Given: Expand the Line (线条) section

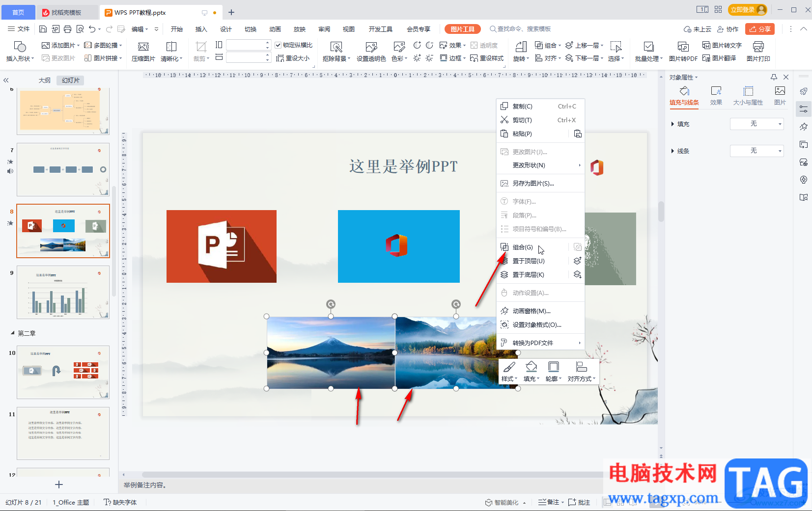Looking at the screenshot, I should point(672,151).
